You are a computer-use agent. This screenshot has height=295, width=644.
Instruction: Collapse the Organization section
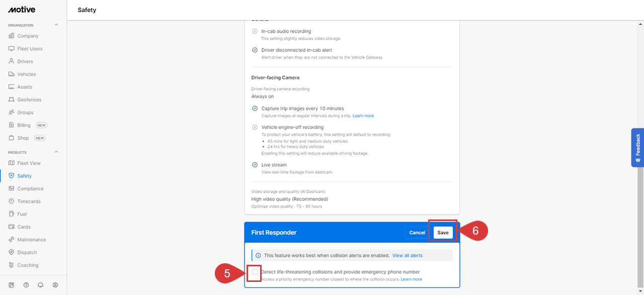(56, 25)
